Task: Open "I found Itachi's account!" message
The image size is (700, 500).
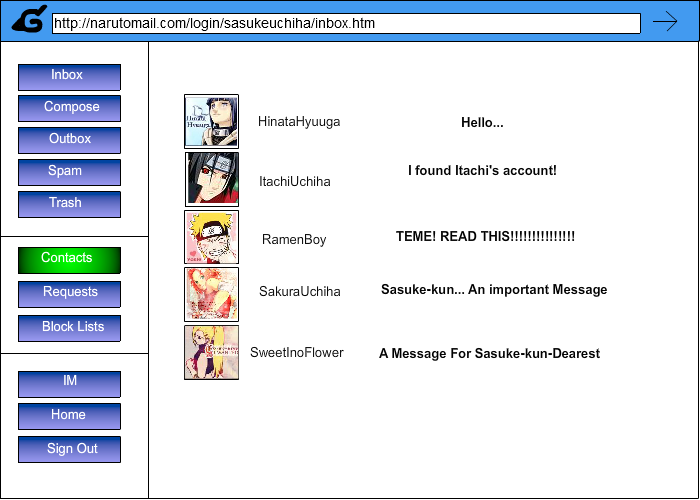Action: [x=483, y=171]
